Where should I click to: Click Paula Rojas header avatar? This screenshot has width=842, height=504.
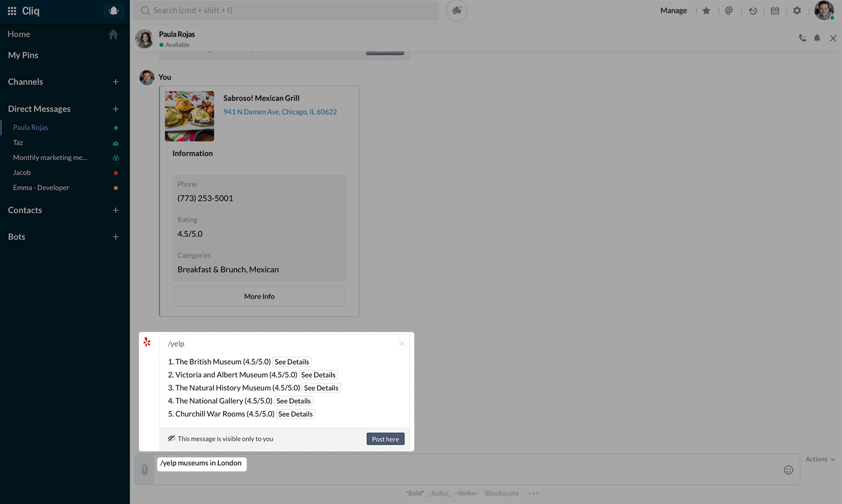pyautogui.click(x=144, y=39)
